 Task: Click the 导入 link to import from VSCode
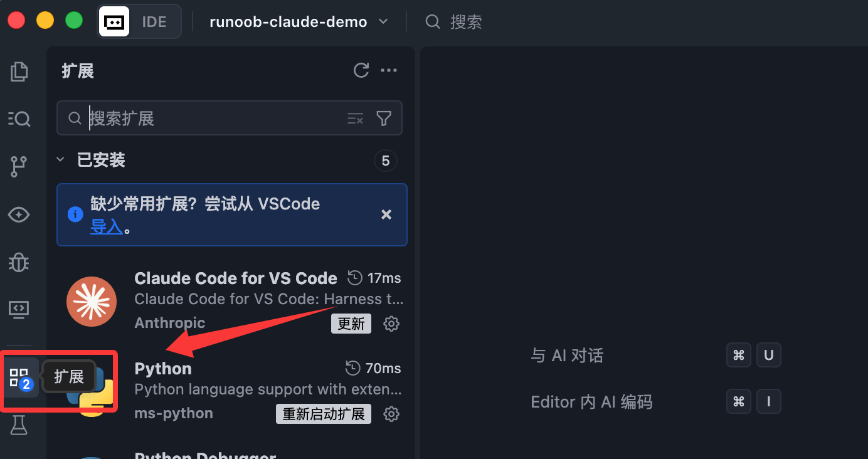pos(106,226)
